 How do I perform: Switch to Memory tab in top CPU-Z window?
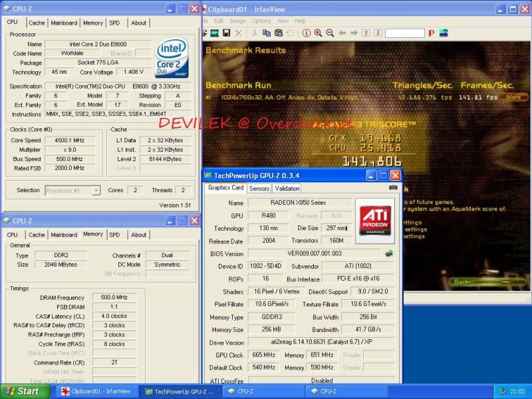pos(92,23)
